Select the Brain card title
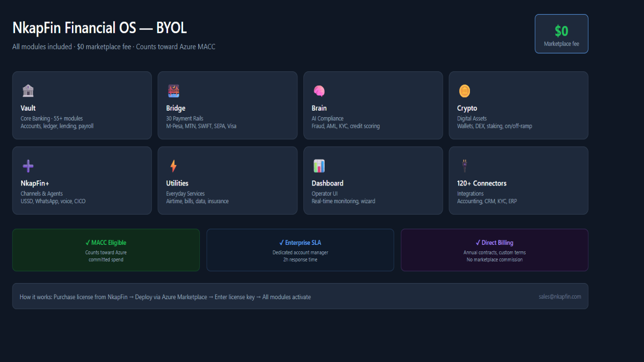The height and width of the screenshot is (362, 644). 319,108
